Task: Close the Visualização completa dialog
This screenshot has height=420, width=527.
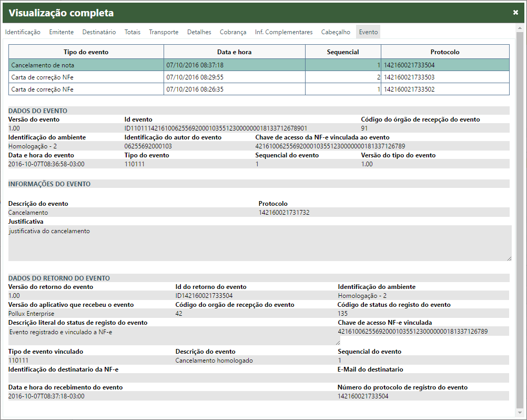Action: tap(515, 13)
